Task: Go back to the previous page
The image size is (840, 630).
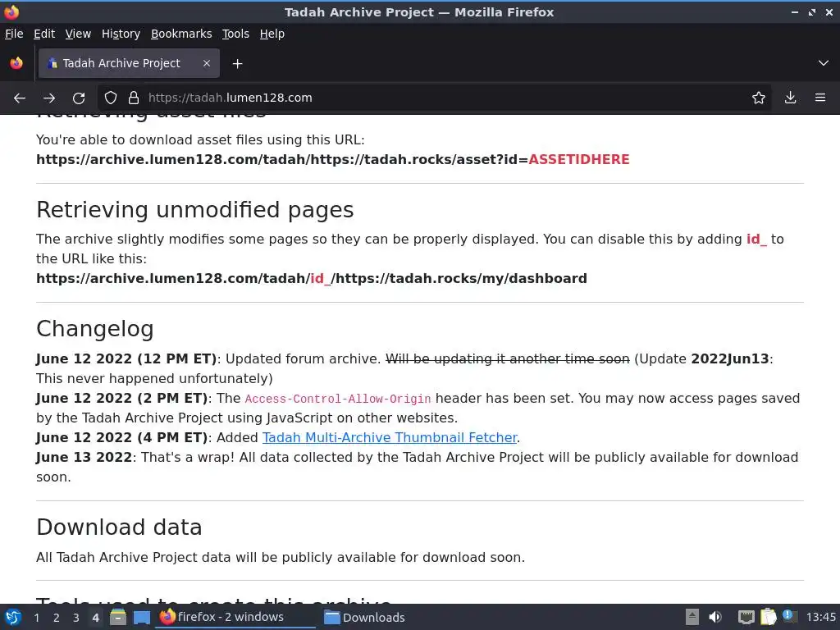Action: (20, 98)
